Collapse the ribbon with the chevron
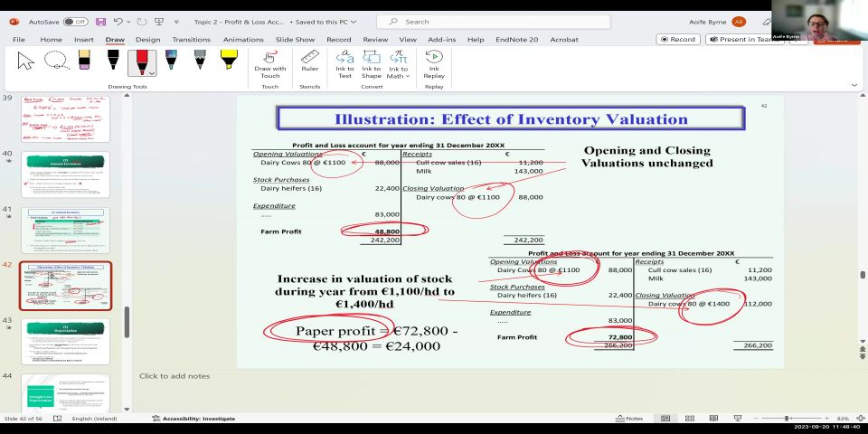868x434 pixels. tap(854, 85)
